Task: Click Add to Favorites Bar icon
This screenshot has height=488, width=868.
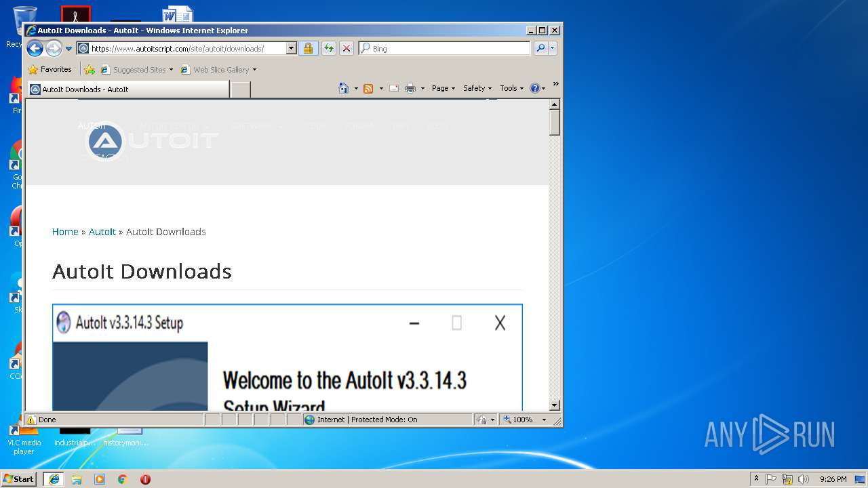Action: pos(89,69)
